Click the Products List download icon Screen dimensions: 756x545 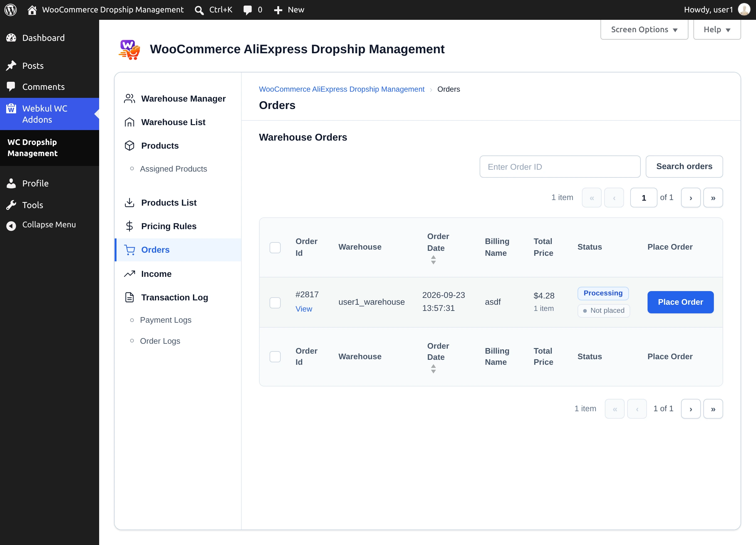tap(129, 203)
